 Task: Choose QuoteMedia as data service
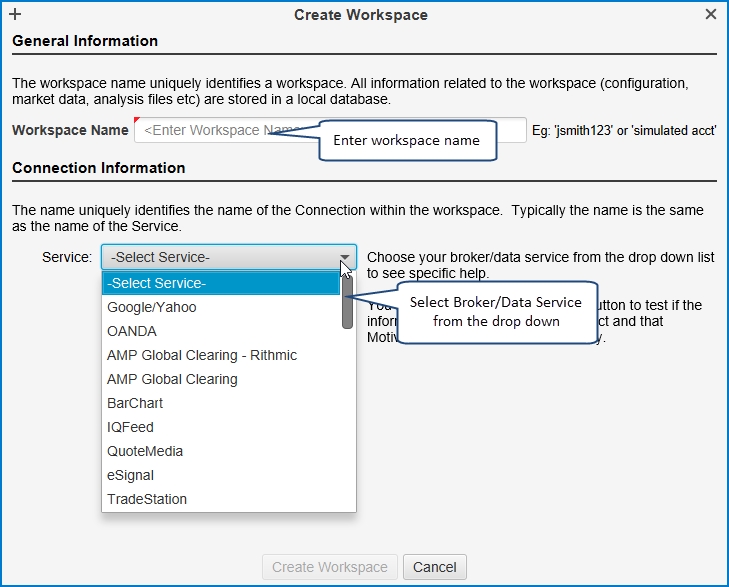(145, 451)
